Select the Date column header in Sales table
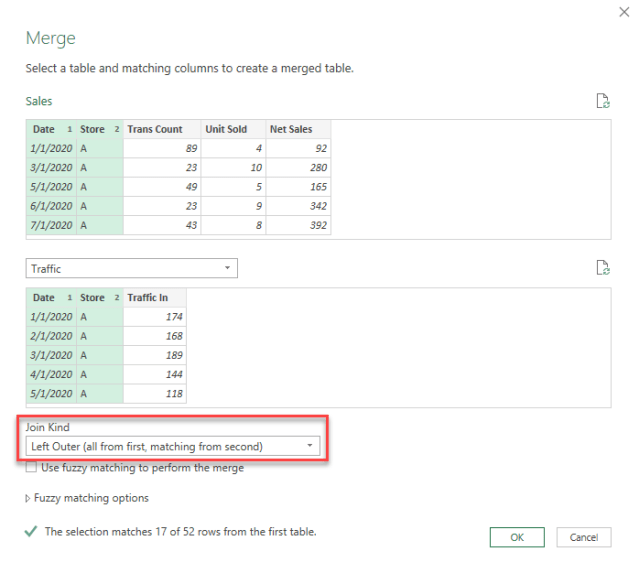Screen dimensions: 639x573 click(51, 129)
